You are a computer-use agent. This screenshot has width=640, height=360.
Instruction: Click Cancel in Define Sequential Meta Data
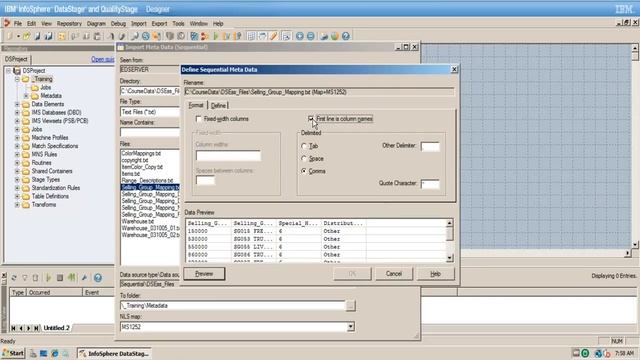pyautogui.click(x=394, y=273)
